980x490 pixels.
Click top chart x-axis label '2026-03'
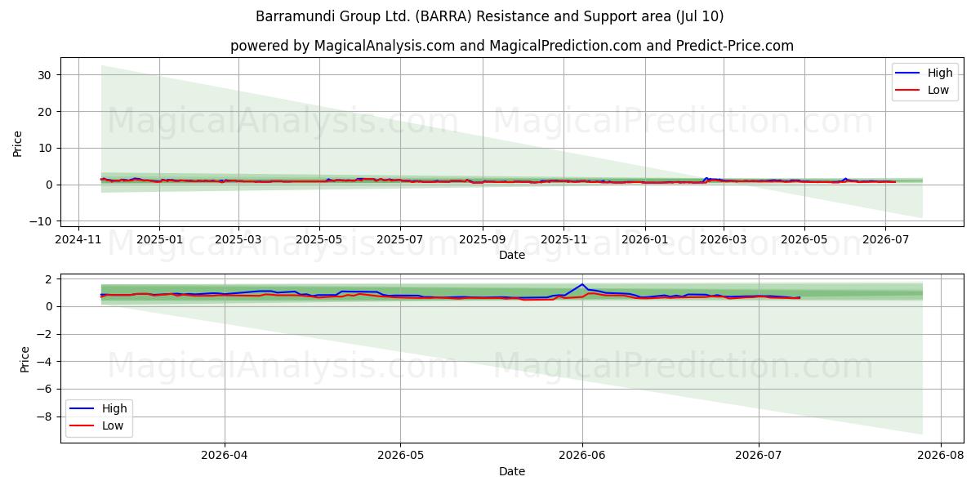coord(724,240)
